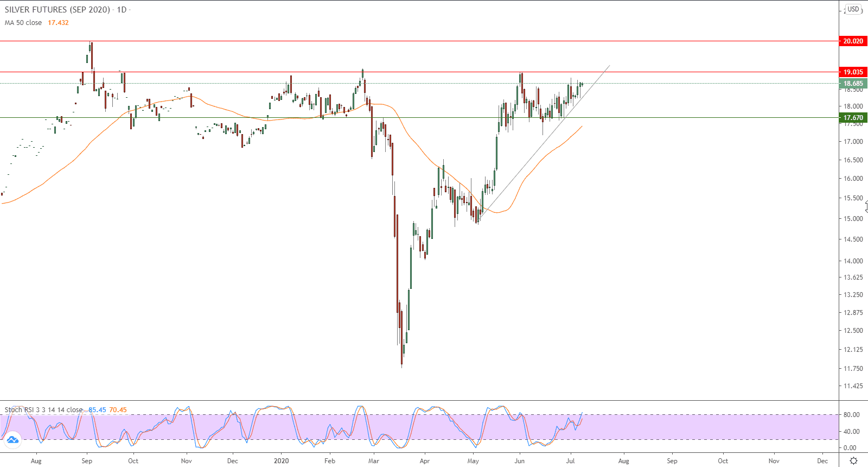Click 18.000 on the price axis
The image size is (868, 467).
coord(853,106)
